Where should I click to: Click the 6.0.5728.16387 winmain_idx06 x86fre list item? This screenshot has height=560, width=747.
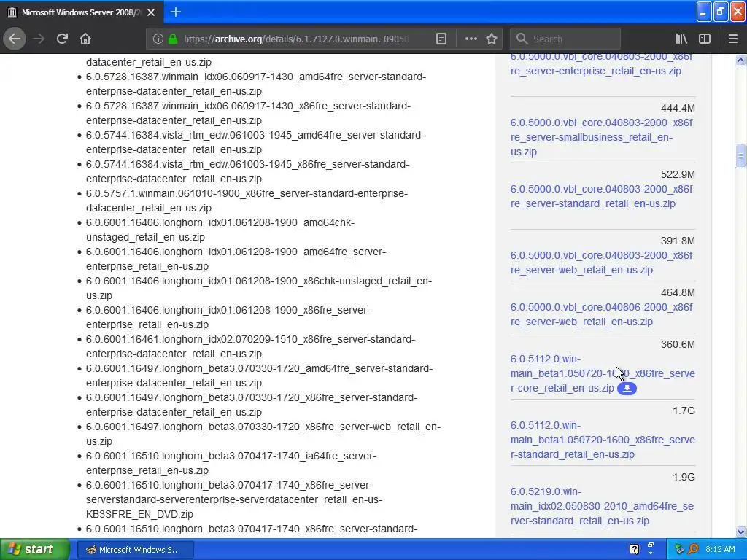248,113
